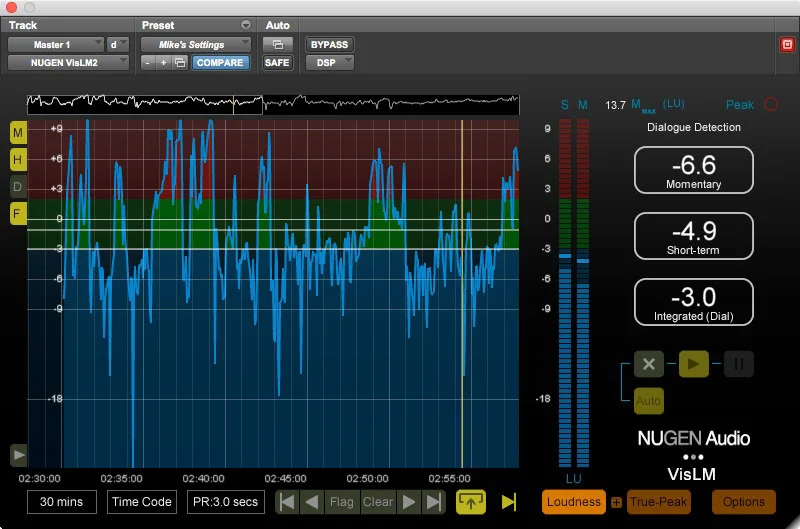
Task: Open the DSP dropdown
Action: pos(330,63)
